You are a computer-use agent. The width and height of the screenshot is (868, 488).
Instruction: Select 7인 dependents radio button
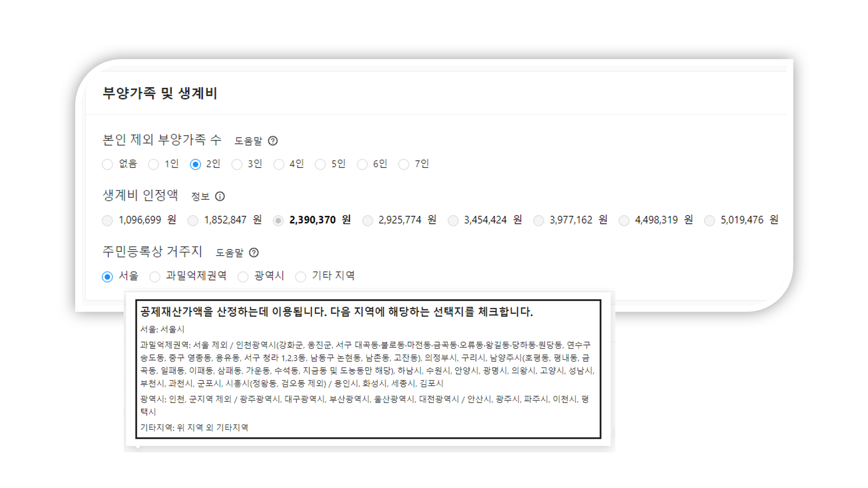click(x=404, y=164)
